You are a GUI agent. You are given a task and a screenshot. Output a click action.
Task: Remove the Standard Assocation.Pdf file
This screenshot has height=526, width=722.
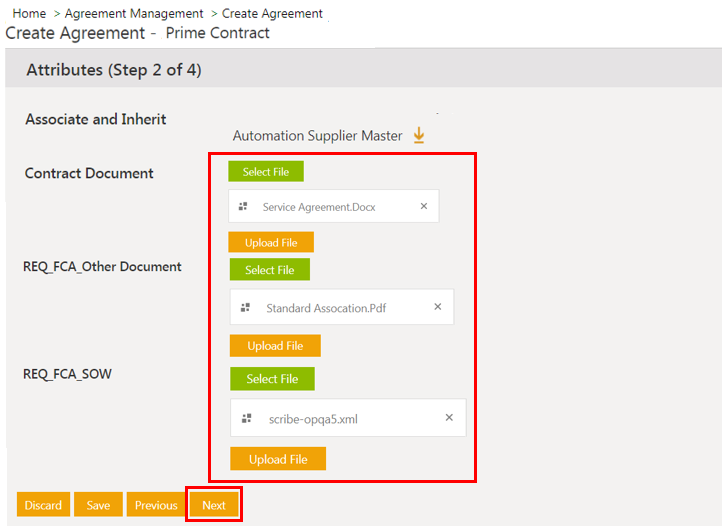click(x=437, y=307)
